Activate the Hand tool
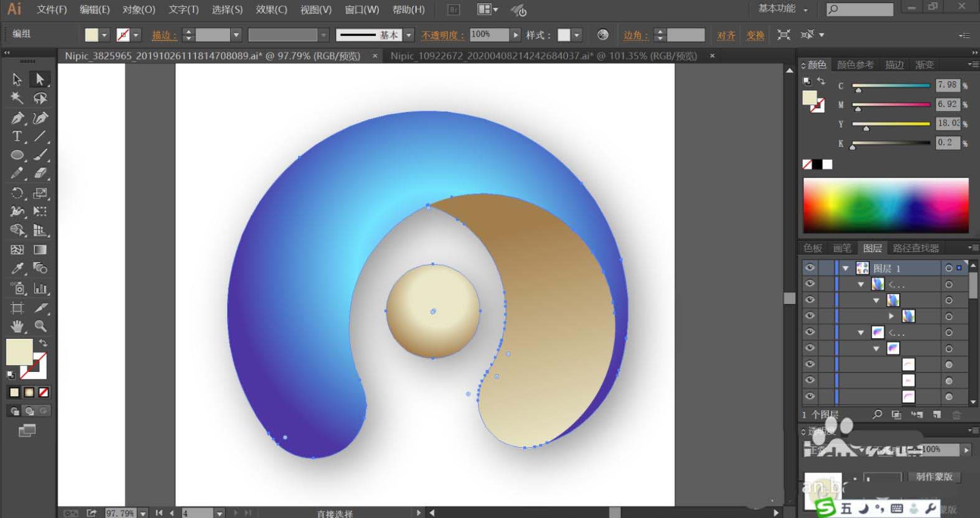The width and height of the screenshot is (980, 518). point(17,326)
